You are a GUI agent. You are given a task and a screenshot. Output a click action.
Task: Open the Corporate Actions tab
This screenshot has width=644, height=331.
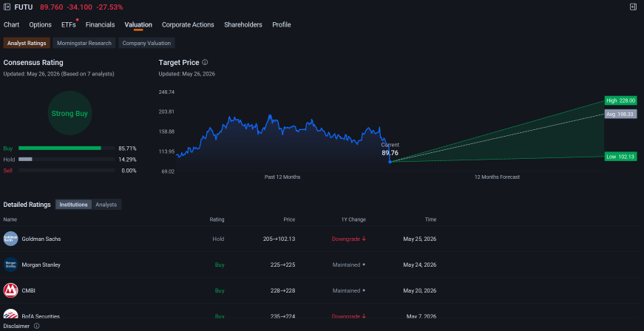(x=188, y=24)
